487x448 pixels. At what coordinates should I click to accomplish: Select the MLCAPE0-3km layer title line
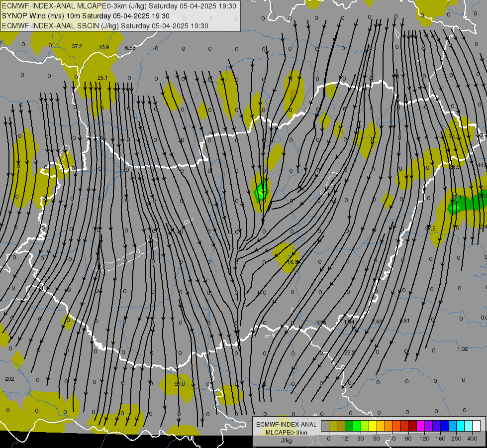point(119,6)
